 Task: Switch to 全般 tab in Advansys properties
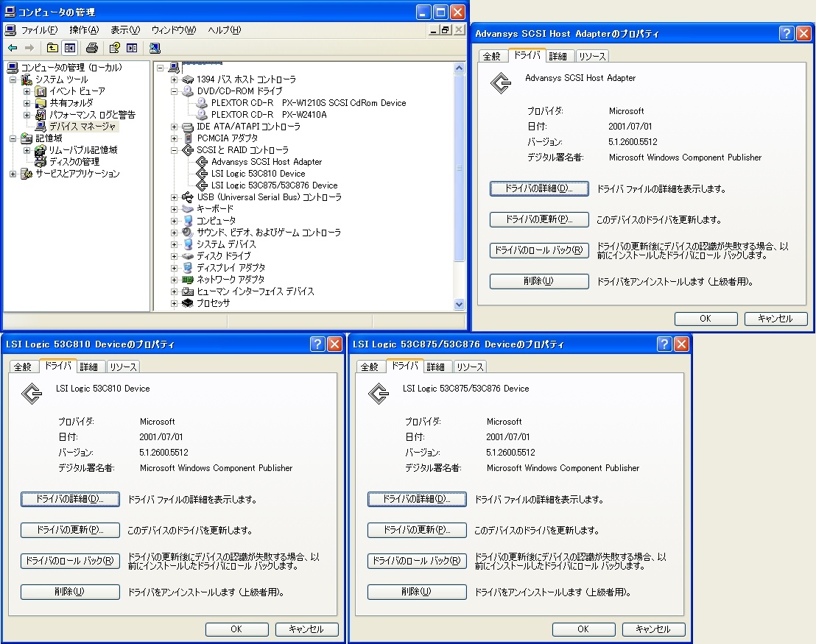492,56
